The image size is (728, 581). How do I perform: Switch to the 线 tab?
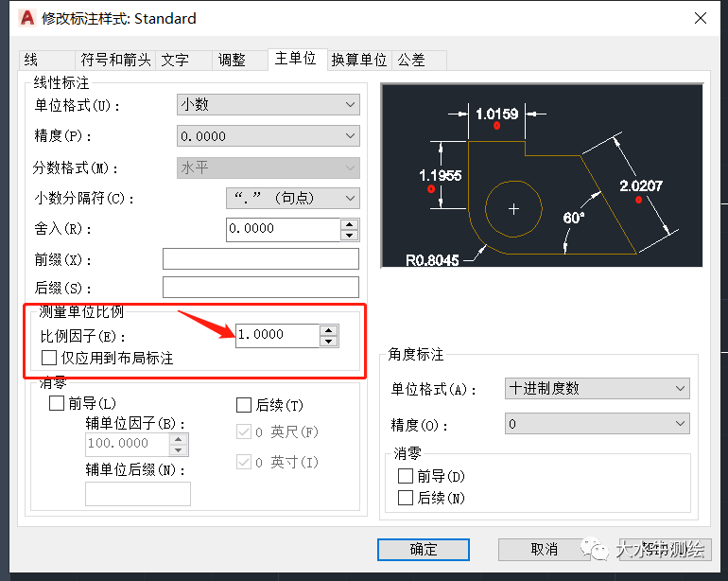click(x=47, y=60)
